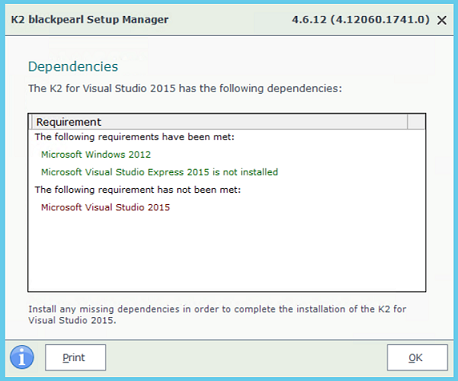This screenshot has width=458, height=381.
Task: Select the unmet Microsoft Visual Studio 2015 requirement
Action: coord(105,207)
